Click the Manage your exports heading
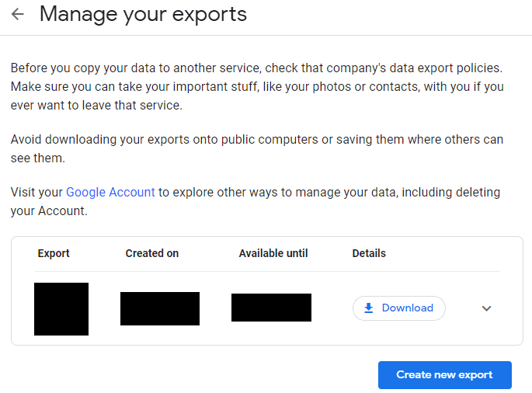 143,14
